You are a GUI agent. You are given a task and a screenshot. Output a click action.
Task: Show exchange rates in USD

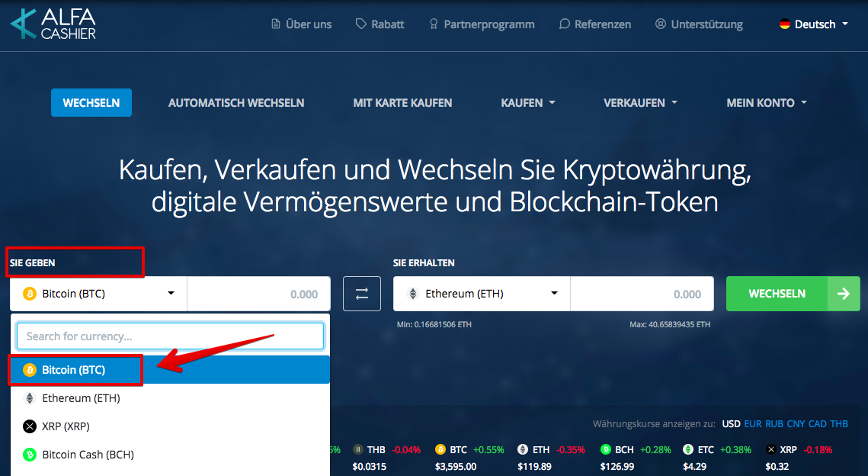coord(732,424)
